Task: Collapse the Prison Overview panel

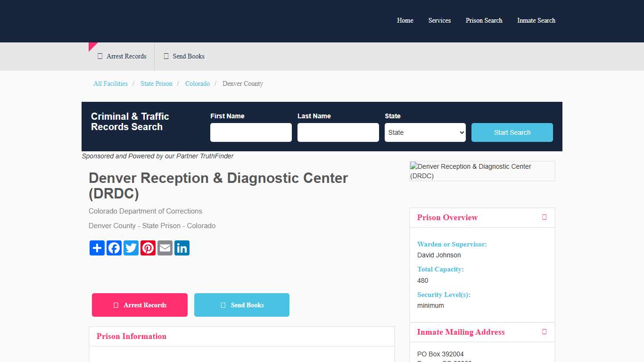Action: [544, 217]
